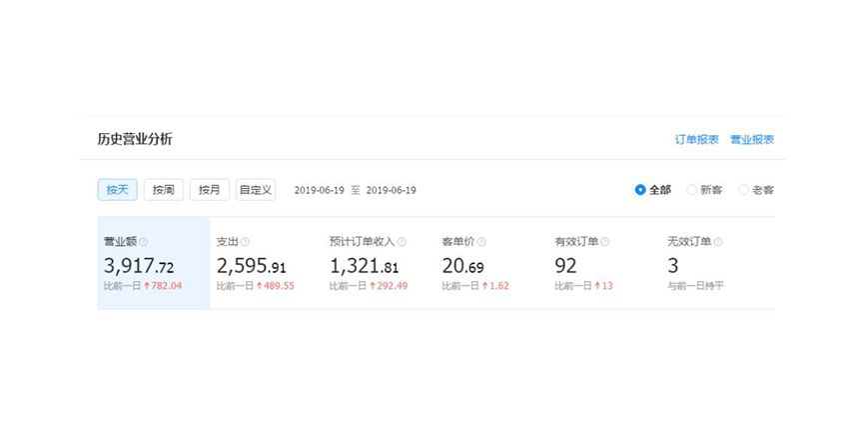Click help icon beside 预计订单收入
Image resolution: width=868 pixels, height=431 pixels.
click(x=402, y=242)
